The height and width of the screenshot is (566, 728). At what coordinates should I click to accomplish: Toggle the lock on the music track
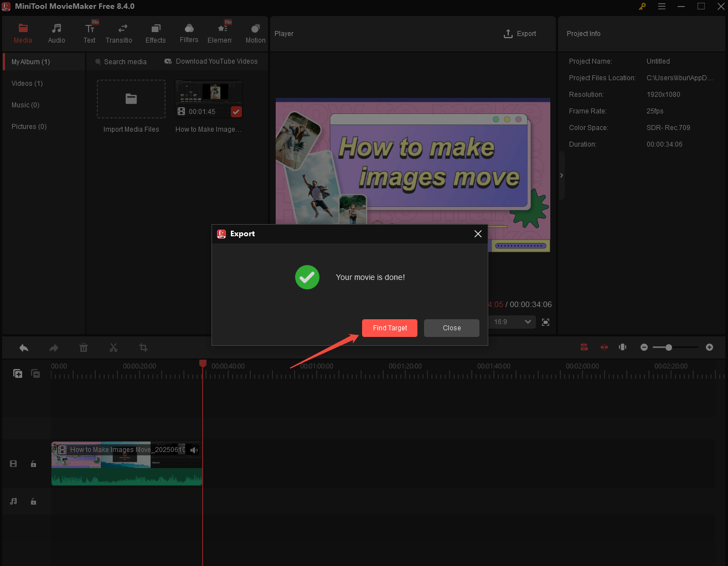tap(33, 501)
